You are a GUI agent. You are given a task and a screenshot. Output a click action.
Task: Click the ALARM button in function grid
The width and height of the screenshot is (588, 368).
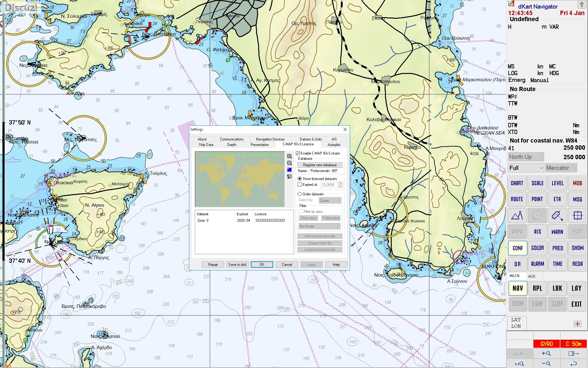(x=537, y=264)
